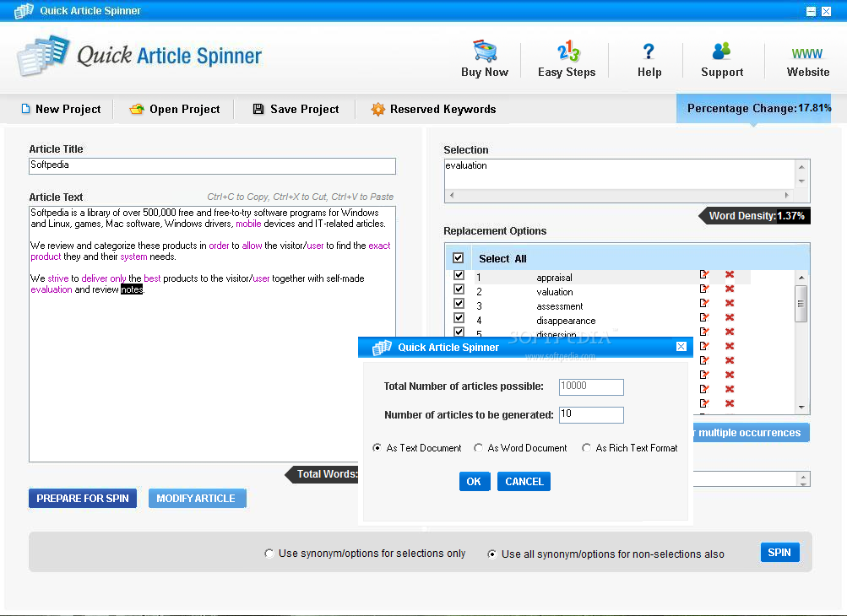Image resolution: width=847 pixels, height=616 pixels.
Task: Click the Percentage Change indicator
Action: coord(753,108)
